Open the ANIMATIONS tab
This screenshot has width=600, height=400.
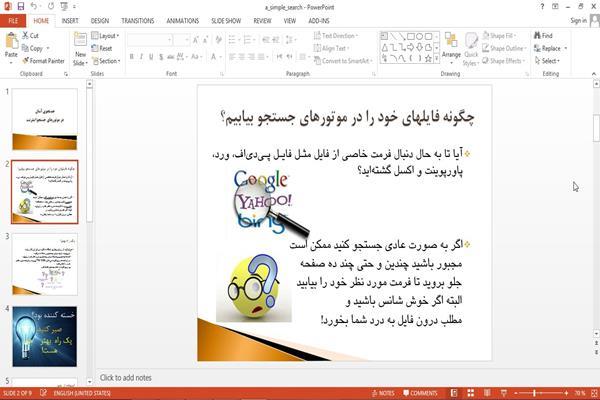coord(183,21)
